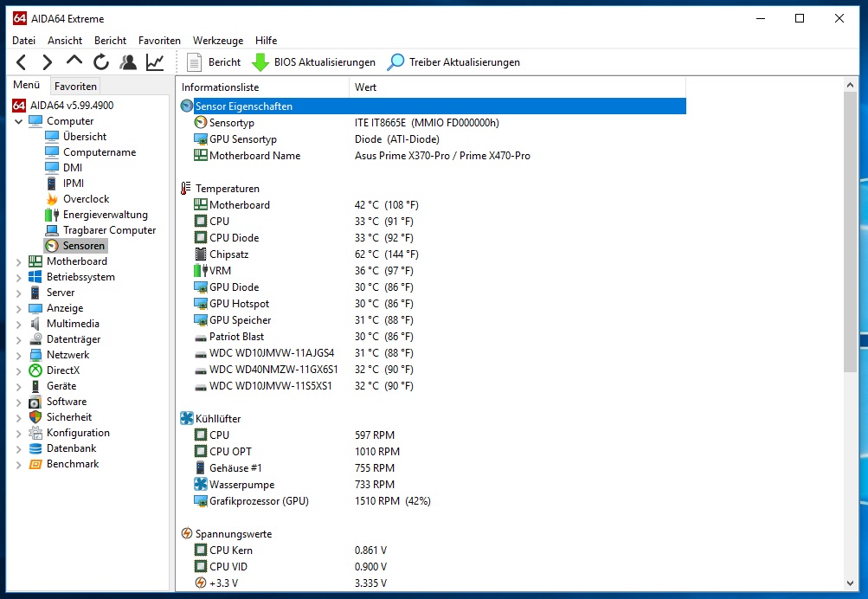This screenshot has width=868, height=599.
Task: Switch to the Favoriten tab in the sidebar
Action: [x=76, y=86]
